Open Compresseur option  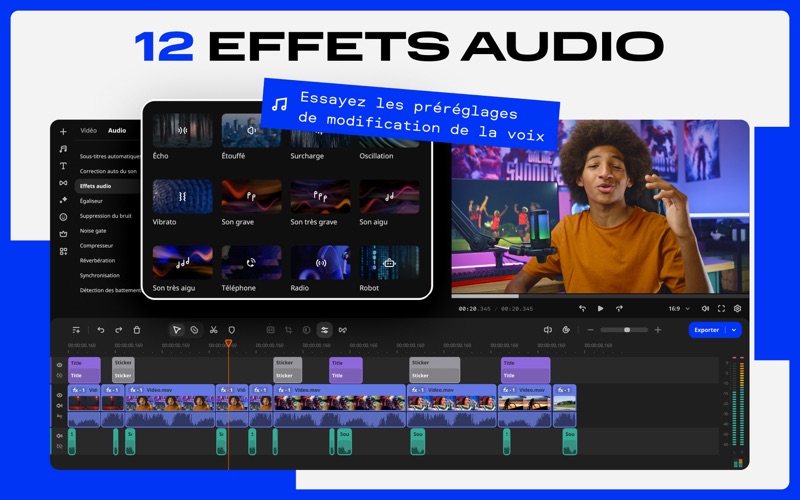click(96, 245)
